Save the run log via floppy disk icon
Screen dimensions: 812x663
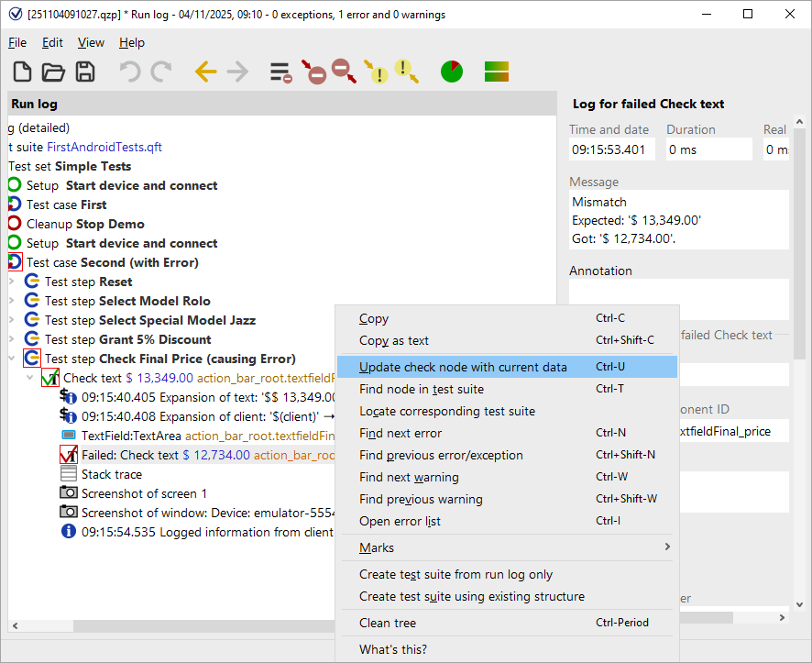pyautogui.click(x=84, y=72)
